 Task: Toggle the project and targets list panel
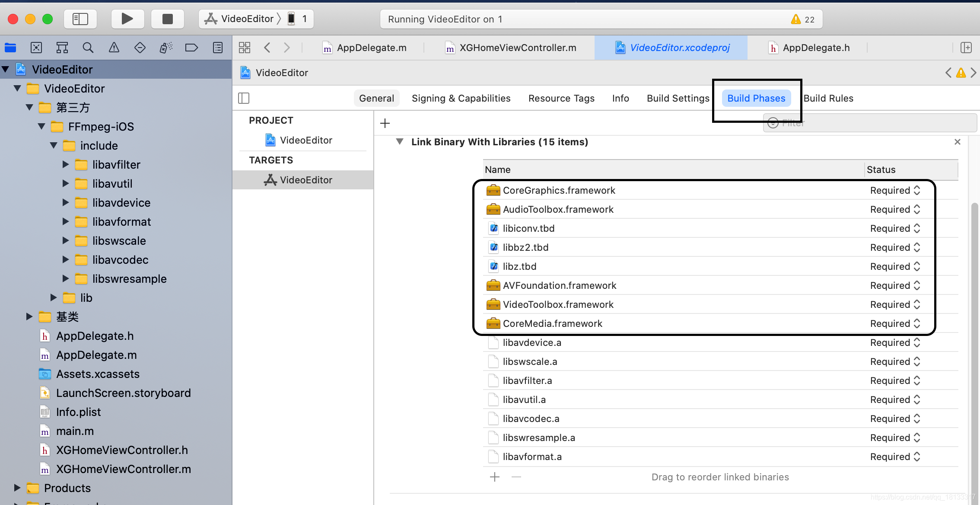[x=244, y=98]
